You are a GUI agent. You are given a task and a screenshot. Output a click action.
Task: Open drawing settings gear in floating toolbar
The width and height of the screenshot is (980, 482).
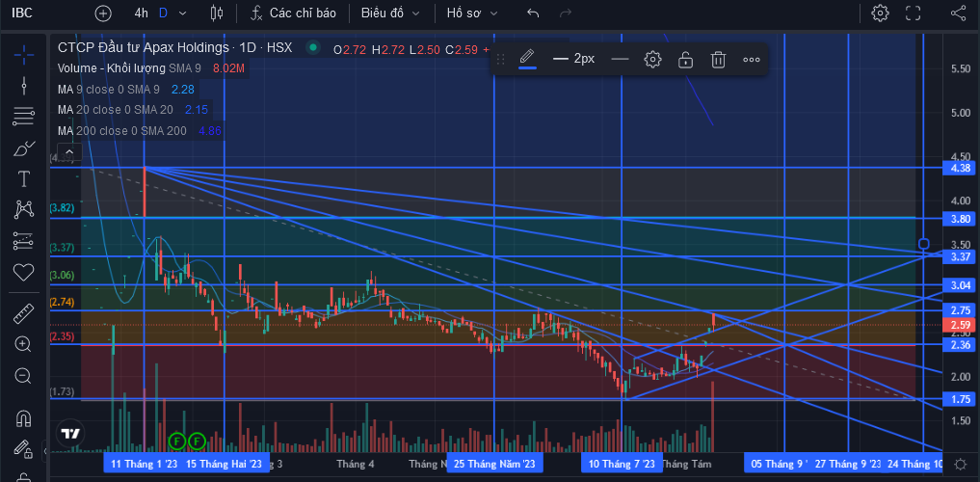652,60
